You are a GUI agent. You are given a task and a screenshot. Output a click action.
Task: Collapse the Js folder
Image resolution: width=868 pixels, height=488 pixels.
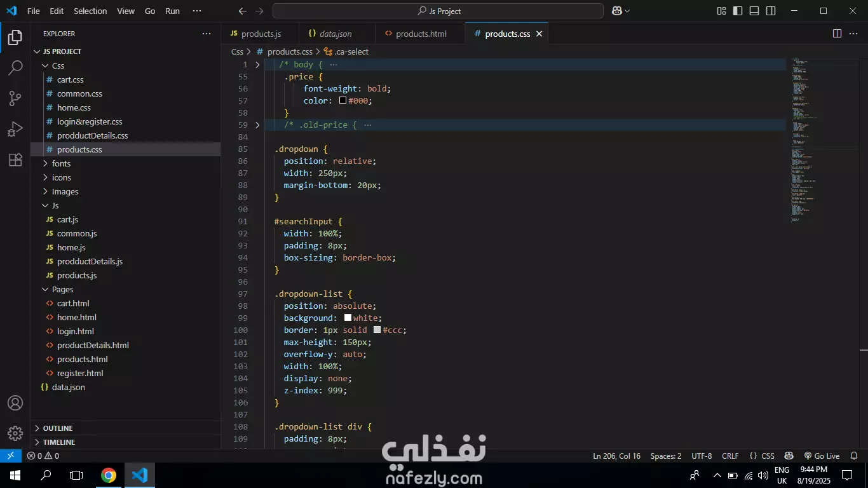(126, 205)
